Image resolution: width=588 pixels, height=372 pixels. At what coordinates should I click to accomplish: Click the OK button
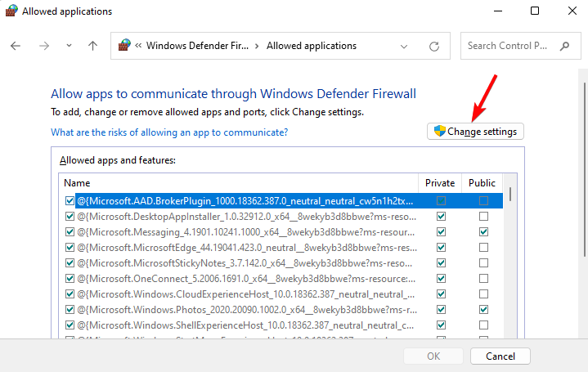(x=433, y=356)
